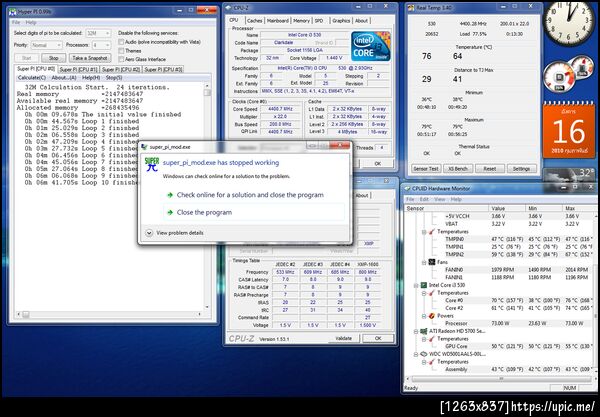
Task: Switch to Super PI [CPU #1] tab
Action: [x=78, y=69]
